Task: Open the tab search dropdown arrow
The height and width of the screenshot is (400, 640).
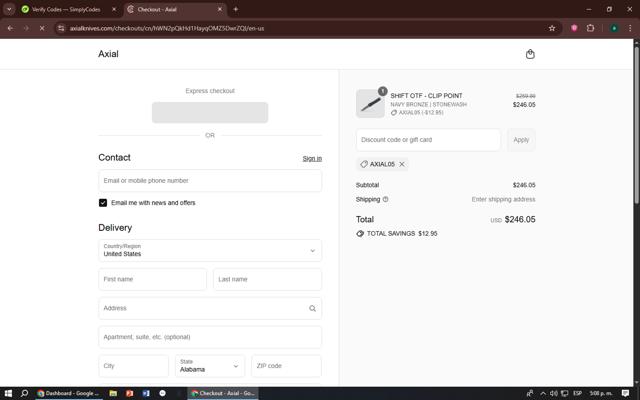Action: click(x=9, y=9)
